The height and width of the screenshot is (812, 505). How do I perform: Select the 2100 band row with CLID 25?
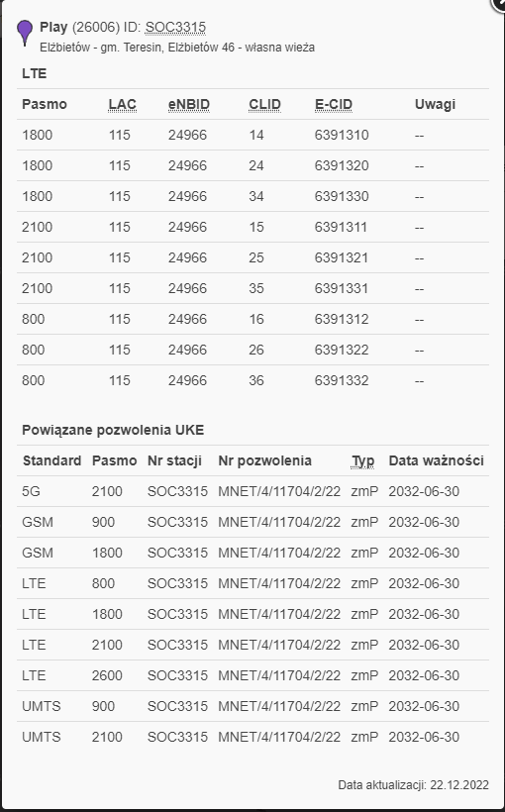(x=252, y=257)
